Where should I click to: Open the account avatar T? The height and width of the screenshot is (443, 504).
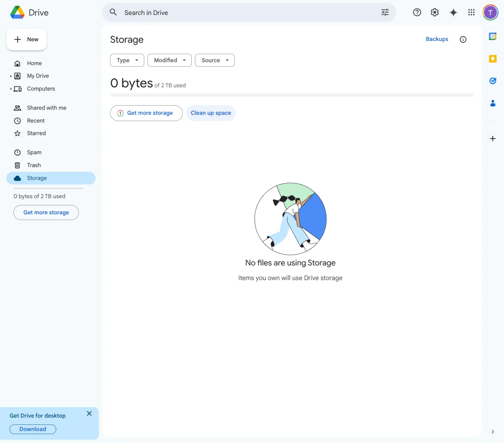pyautogui.click(x=490, y=13)
